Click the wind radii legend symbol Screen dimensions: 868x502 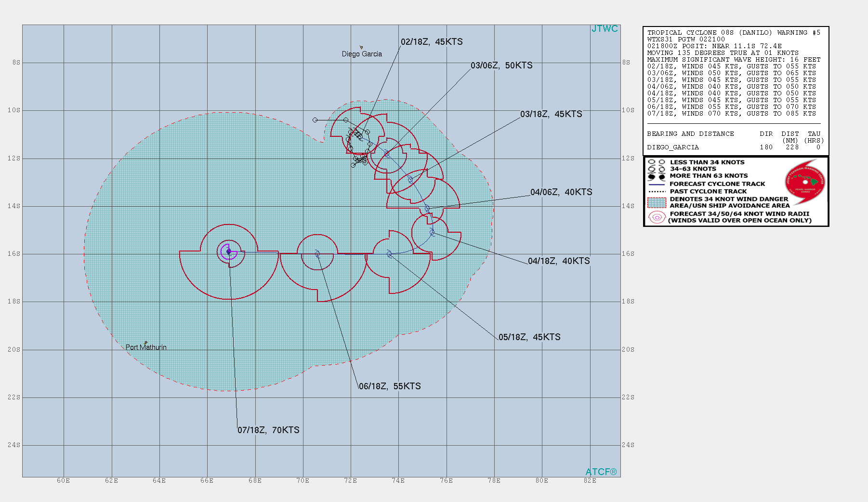coord(657,217)
